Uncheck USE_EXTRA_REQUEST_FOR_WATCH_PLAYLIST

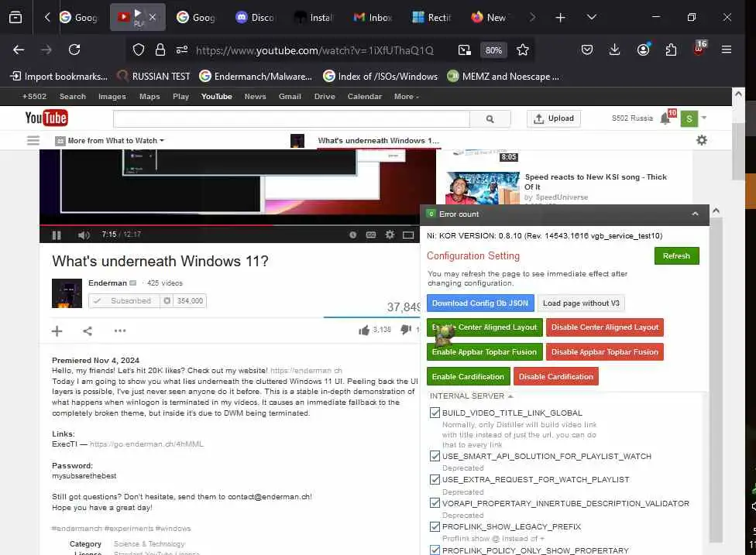coord(435,479)
